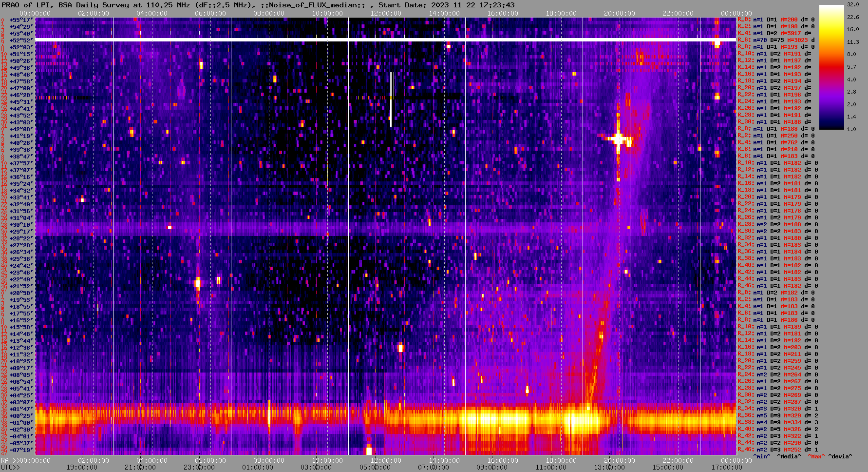Click the row stats showing M=200
This screenshot has width=868, height=472.
tap(776, 20)
